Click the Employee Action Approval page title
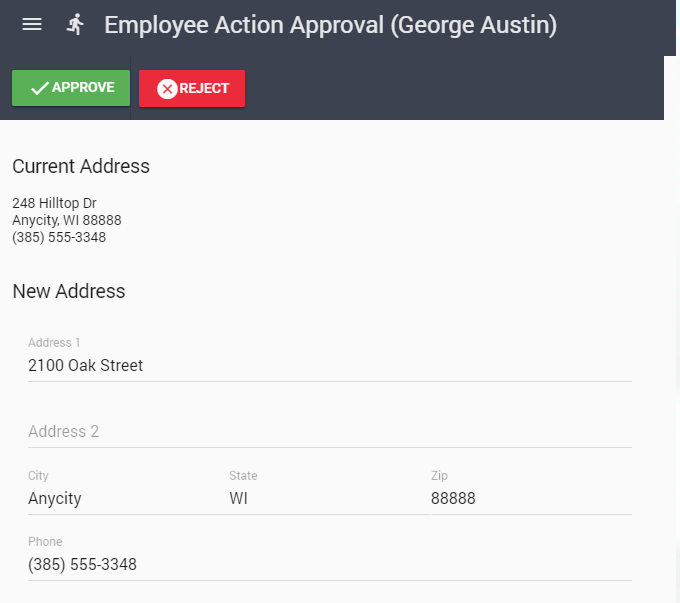The width and height of the screenshot is (680, 603). point(330,25)
